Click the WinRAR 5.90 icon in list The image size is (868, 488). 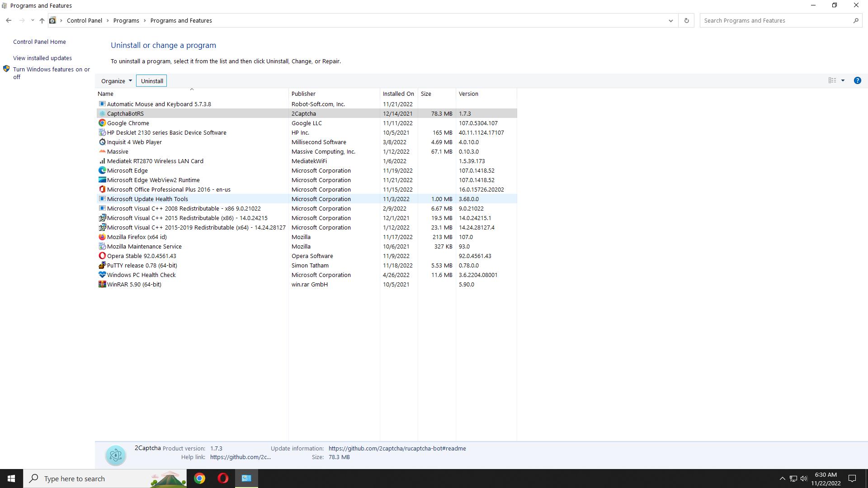[x=102, y=284]
